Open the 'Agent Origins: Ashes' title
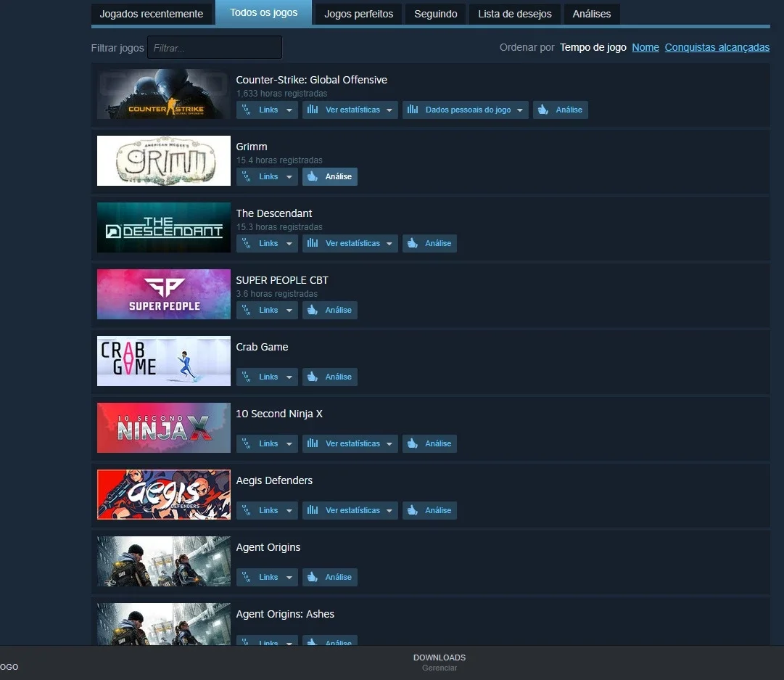The height and width of the screenshot is (680, 784). [285, 614]
